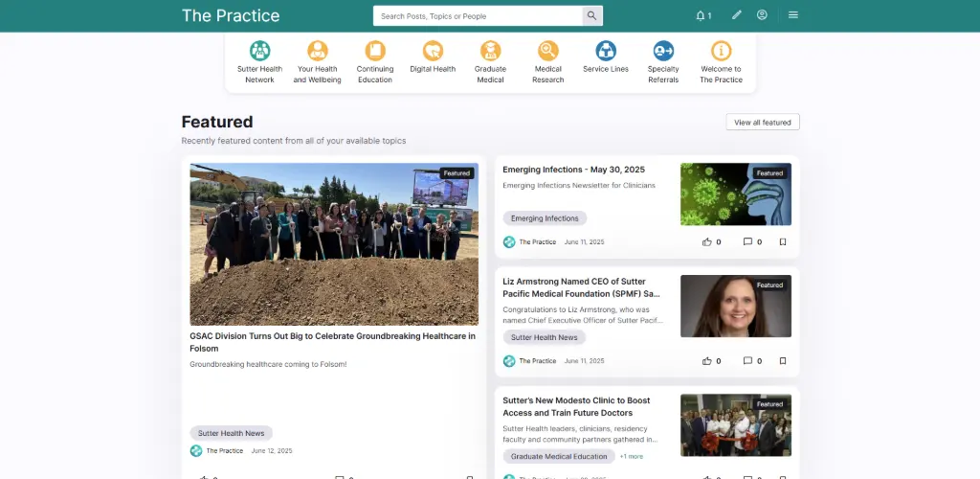Select Sutter Health News tag on Liz Armstrong post

point(545,337)
